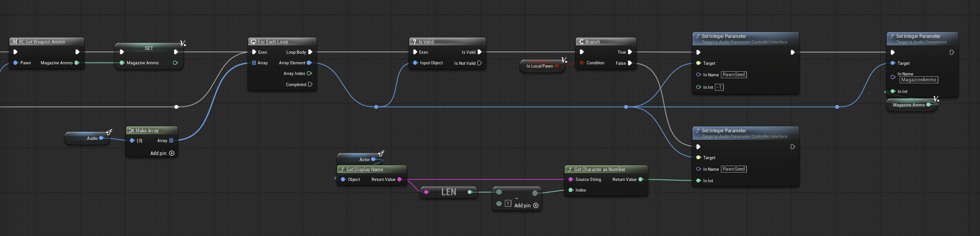
Task: Edit the value 1 field on subtract node
Action: [508, 204]
